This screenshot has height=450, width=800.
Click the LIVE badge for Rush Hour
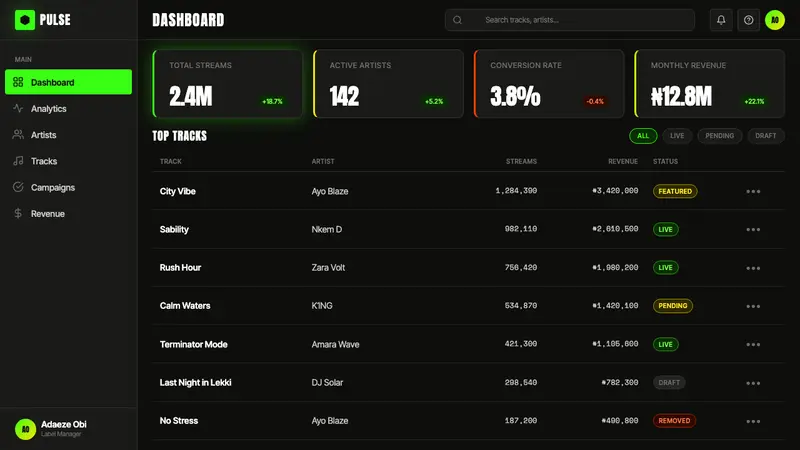[x=665, y=268]
